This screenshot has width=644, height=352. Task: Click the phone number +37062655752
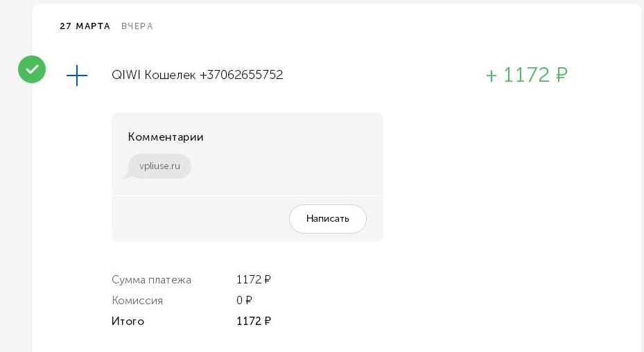click(241, 75)
